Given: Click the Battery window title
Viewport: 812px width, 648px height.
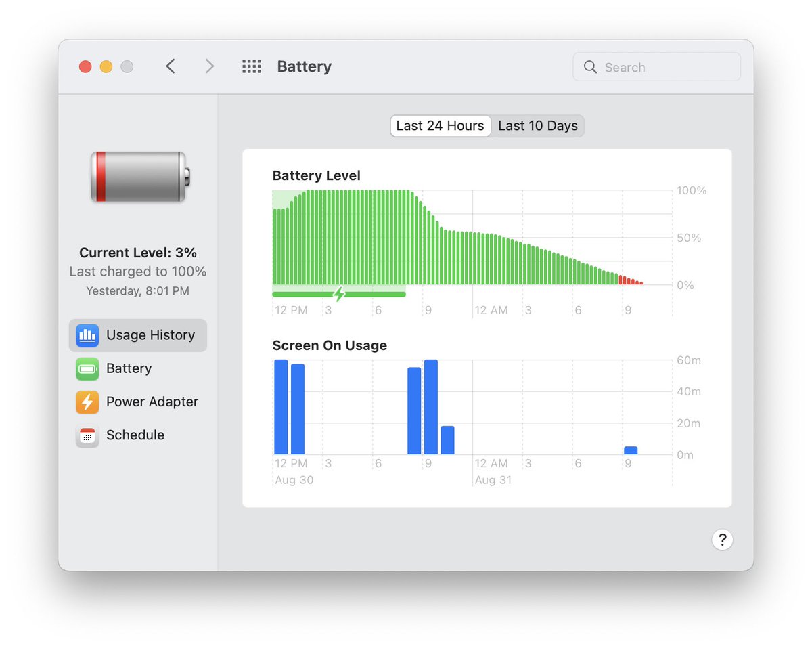Looking at the screenshot, I should [x=304, y=66].
